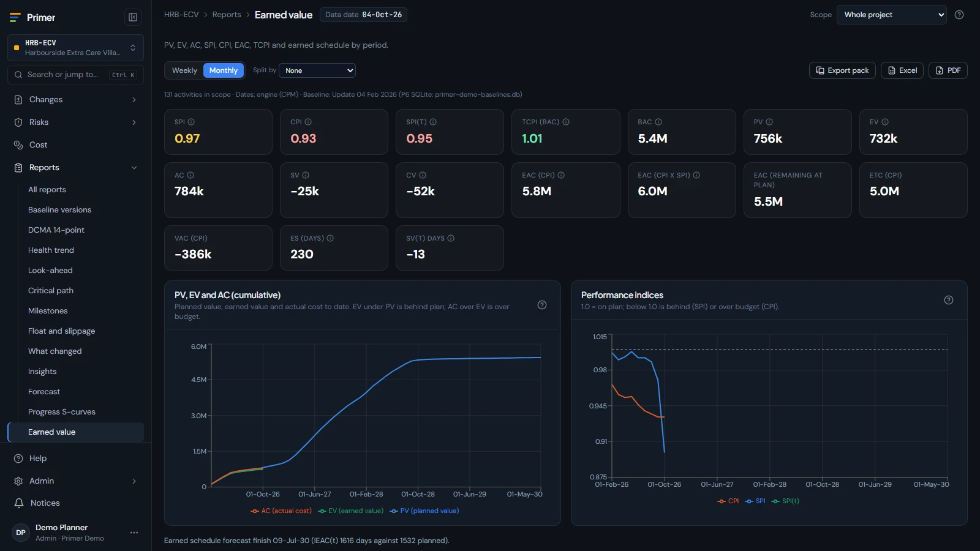The width and height of the screenshot is (980, 551).
Task: Click info icon next to CPI card
Action: coord(308,122)
